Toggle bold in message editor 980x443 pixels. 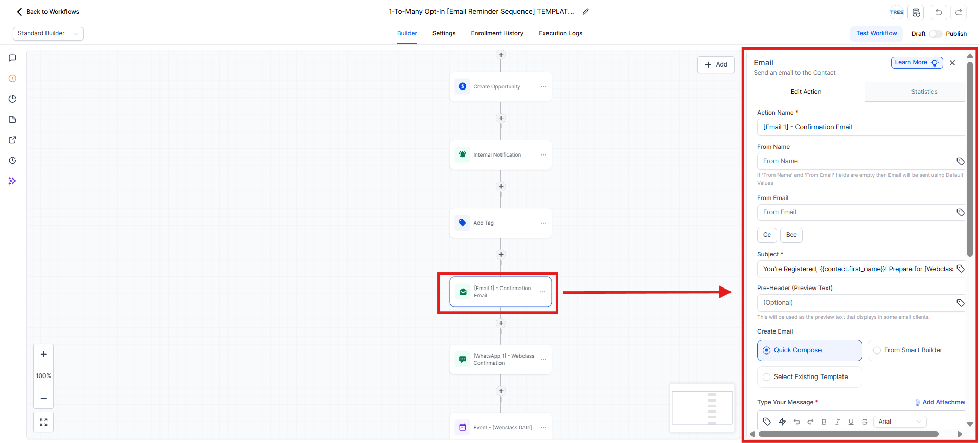point(824,422)
